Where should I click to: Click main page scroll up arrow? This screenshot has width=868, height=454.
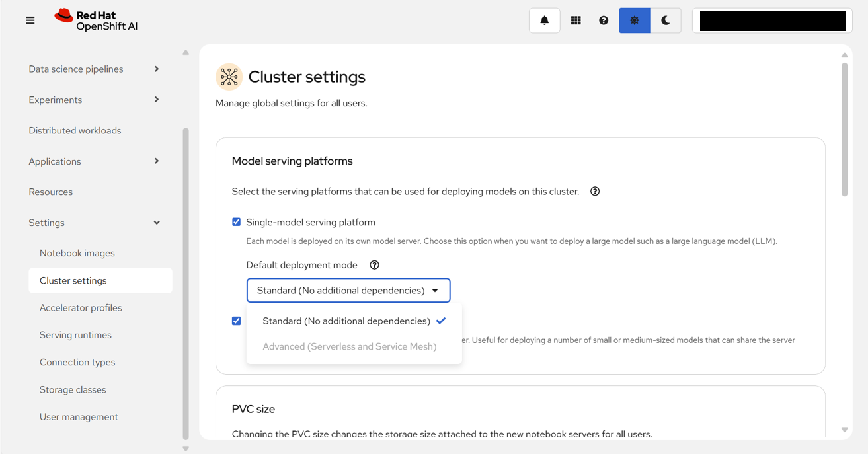(844, 56)
